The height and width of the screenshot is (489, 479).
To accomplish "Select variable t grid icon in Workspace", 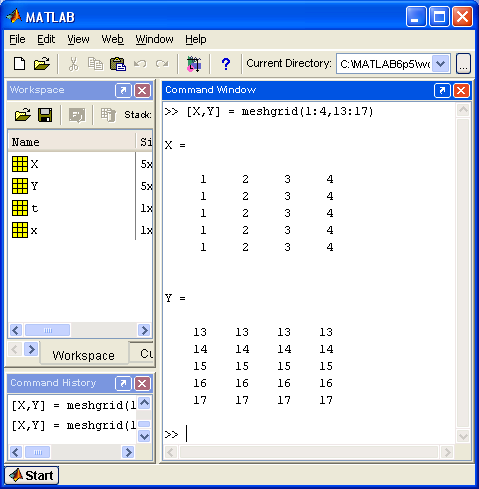I will (x=20, y=208).
